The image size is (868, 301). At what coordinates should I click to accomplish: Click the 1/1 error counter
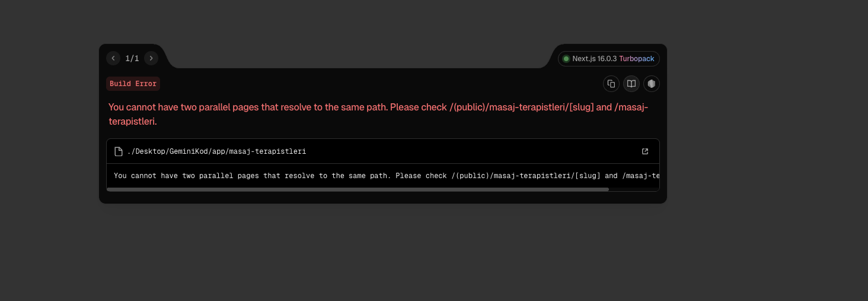132,58
